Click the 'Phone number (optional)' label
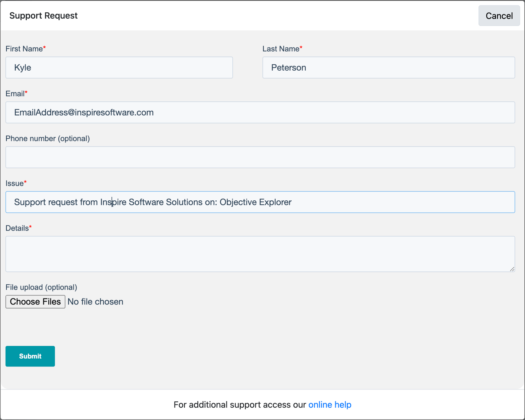 pyautogui.click(x=48, y=139)
